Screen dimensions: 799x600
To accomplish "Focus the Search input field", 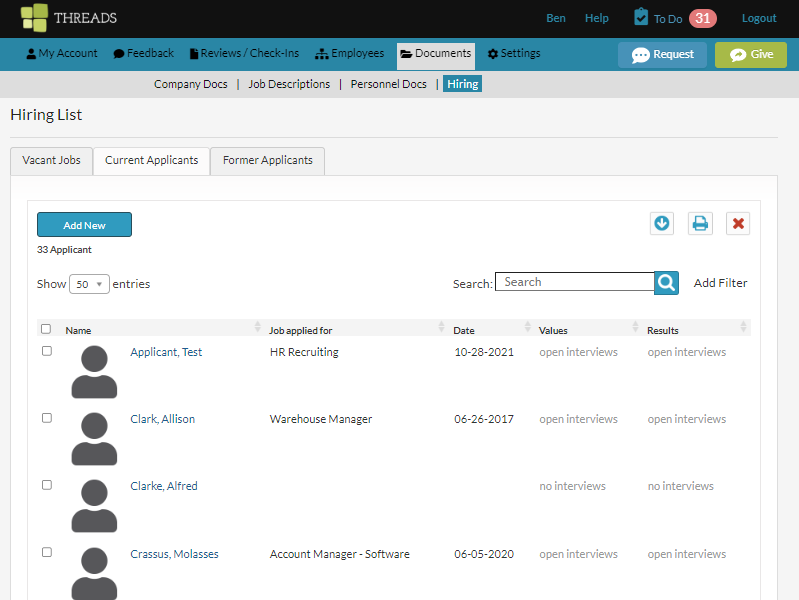I will click(575, 282).
